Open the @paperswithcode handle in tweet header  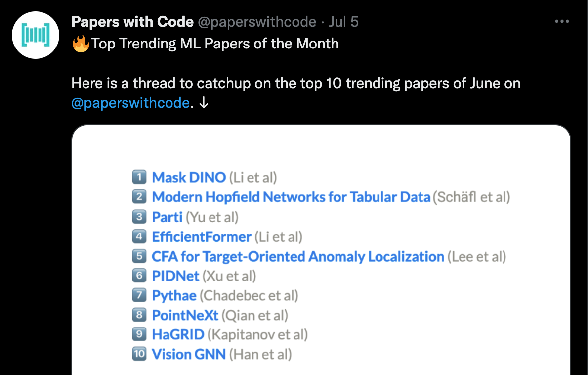[x=257, y=22]
